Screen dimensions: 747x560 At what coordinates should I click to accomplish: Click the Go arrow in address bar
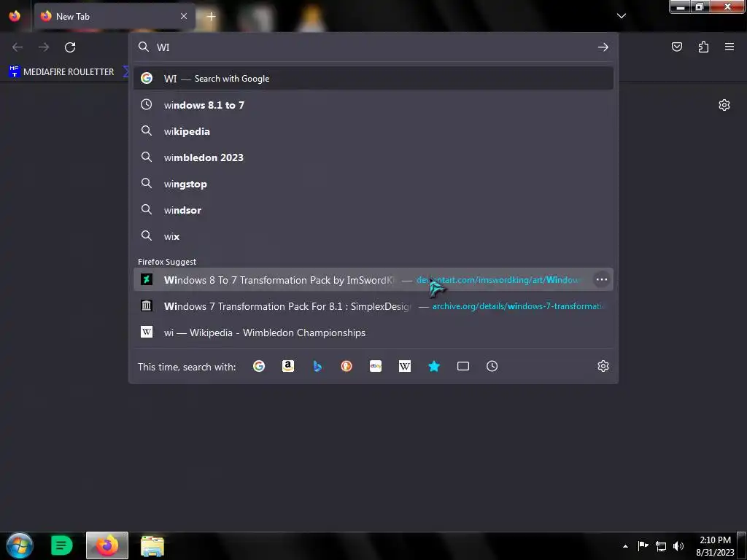tap(603, 47)
